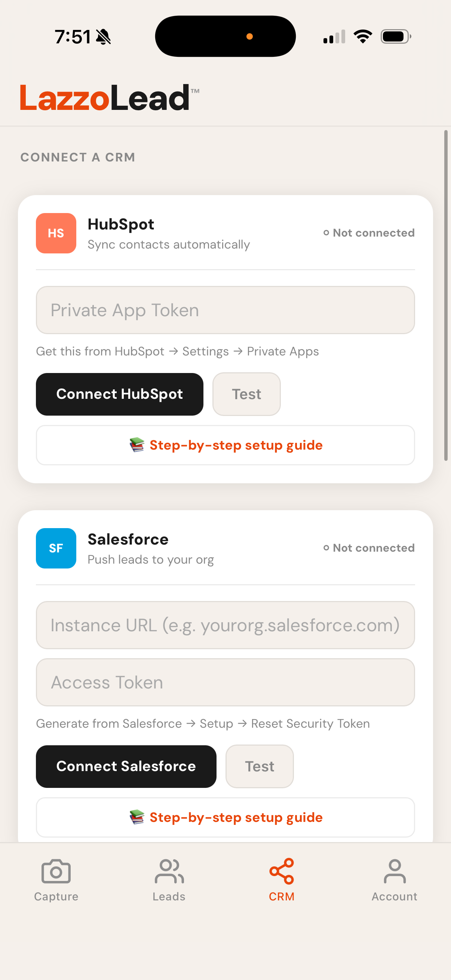
Task: Focus the Salesforce Instance URL field
Action: pos(225,625)
